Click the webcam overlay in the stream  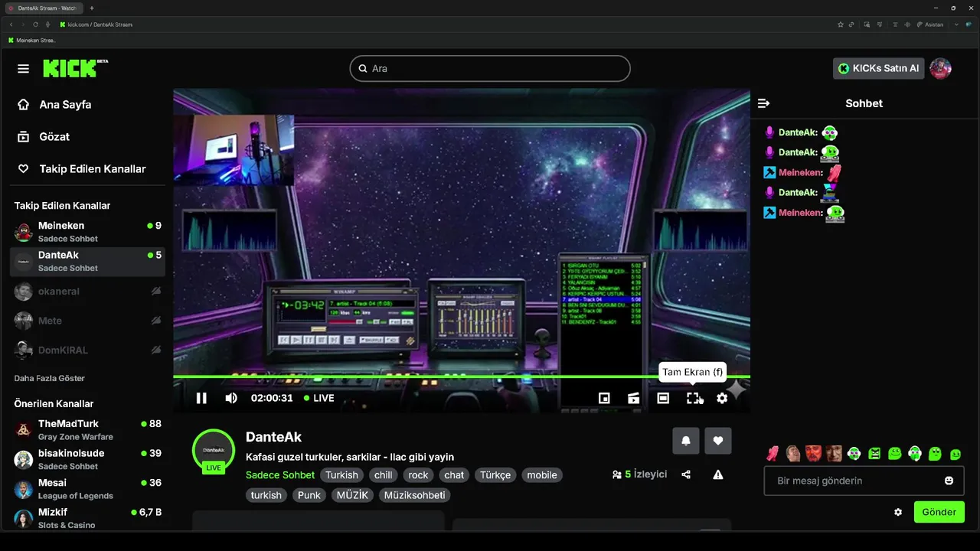click(234, 150)
